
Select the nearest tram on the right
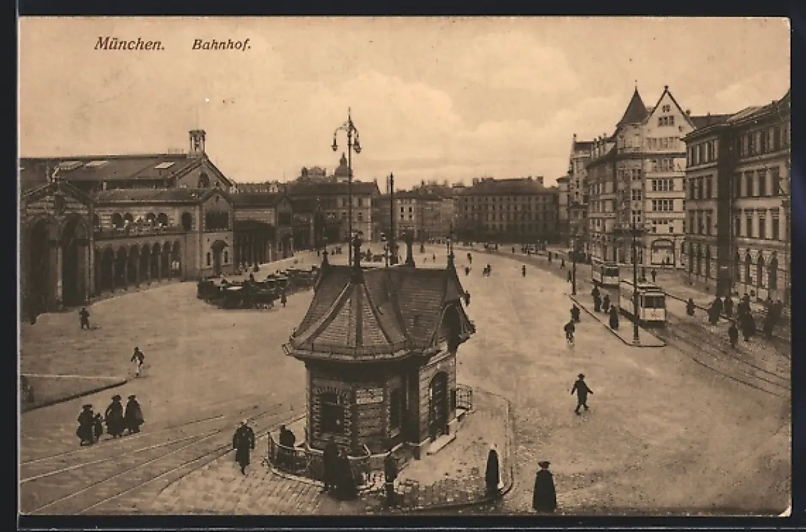coord(643,302)
